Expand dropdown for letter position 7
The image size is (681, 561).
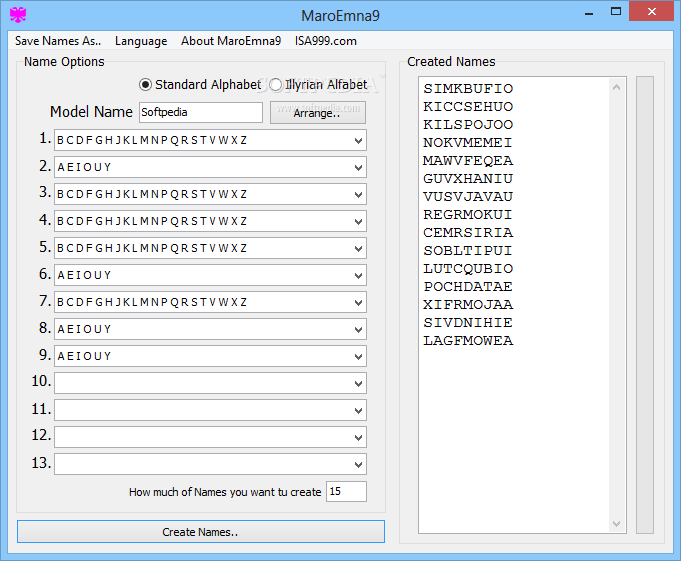(x=358, y=302)
